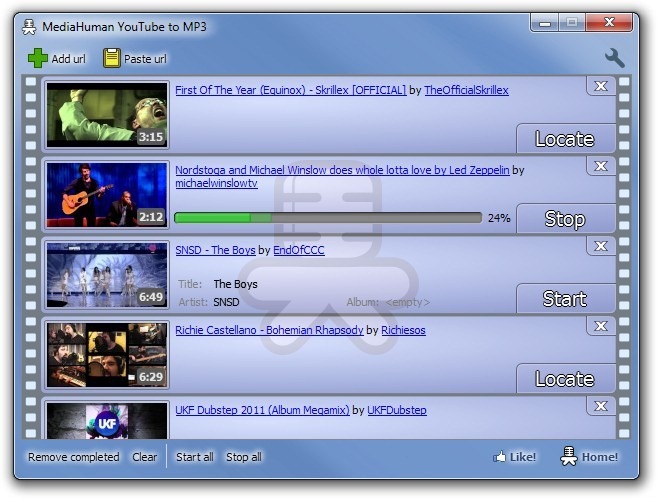Edit the Title field The Boys

(x=235, y=284)
